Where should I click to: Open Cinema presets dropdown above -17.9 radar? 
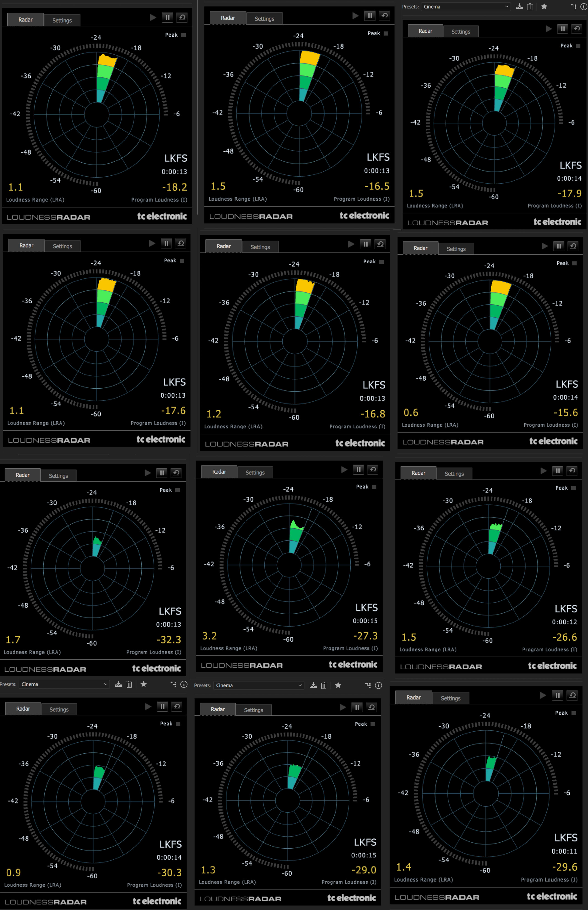coord(466,6)
